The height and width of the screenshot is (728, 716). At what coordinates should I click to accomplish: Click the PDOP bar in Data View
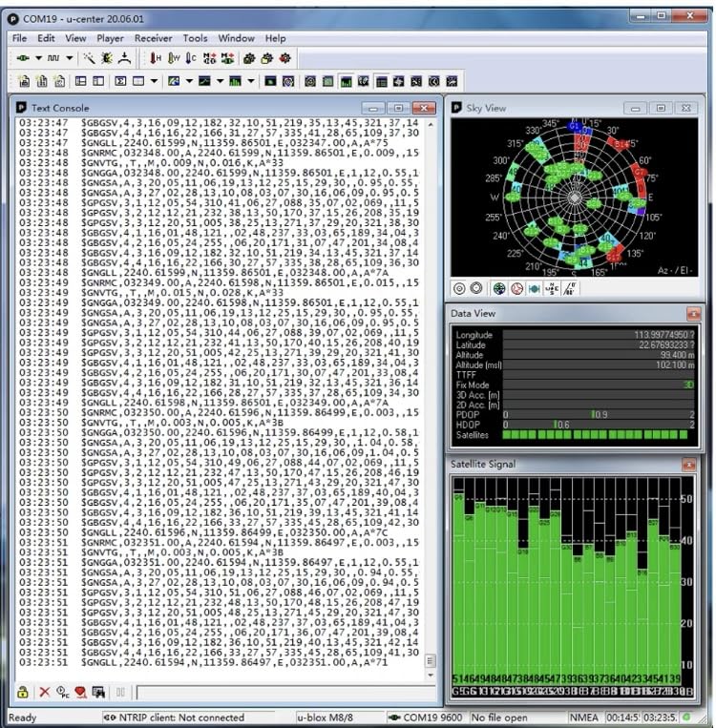(x=599, y=415)
